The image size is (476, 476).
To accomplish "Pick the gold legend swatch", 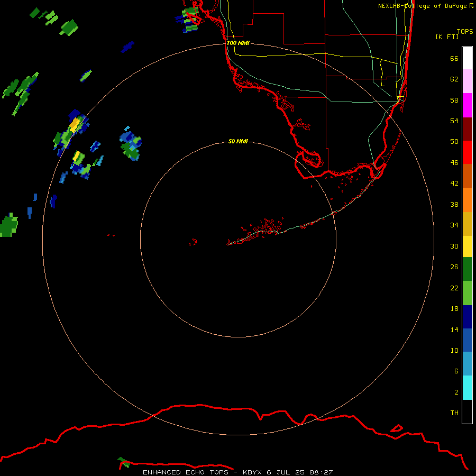I will coord(467,224).
